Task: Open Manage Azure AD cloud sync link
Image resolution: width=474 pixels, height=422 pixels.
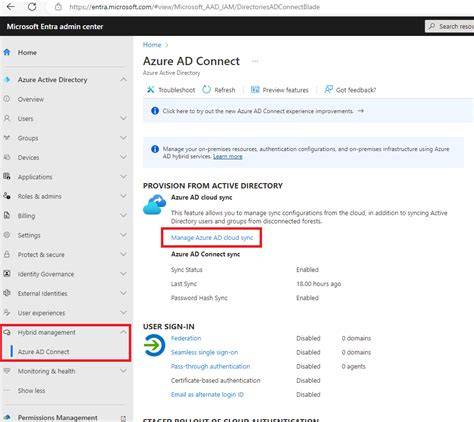Action: point(212,238)
